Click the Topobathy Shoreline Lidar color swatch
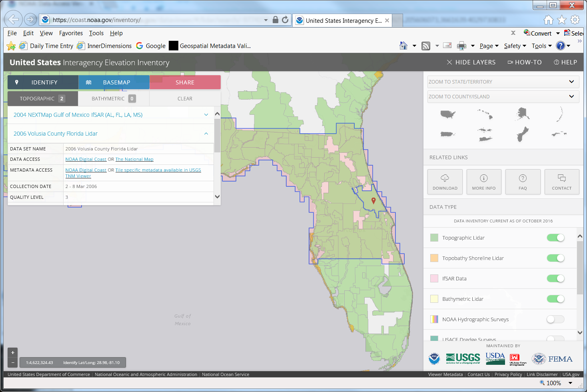The image size is (587, 392). (x=434, y=258)
